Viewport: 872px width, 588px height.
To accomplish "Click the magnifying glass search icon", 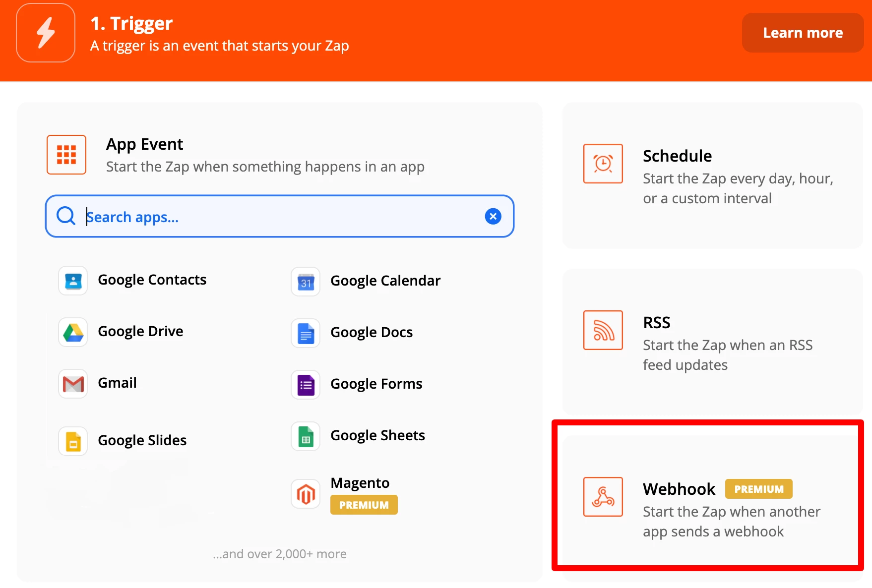I will (x=66, y=216).
